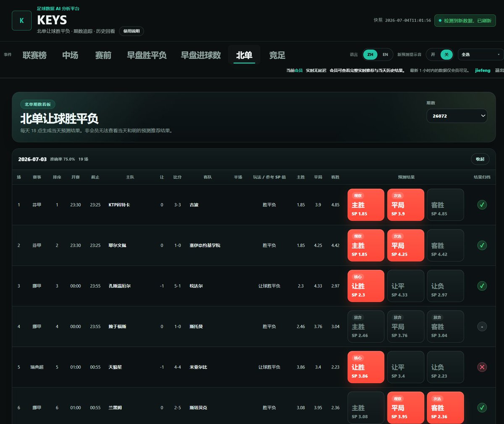Collapse the 2026-07-03 section with 收起
The height and width of the screenshot is (424, 504).
480,159
